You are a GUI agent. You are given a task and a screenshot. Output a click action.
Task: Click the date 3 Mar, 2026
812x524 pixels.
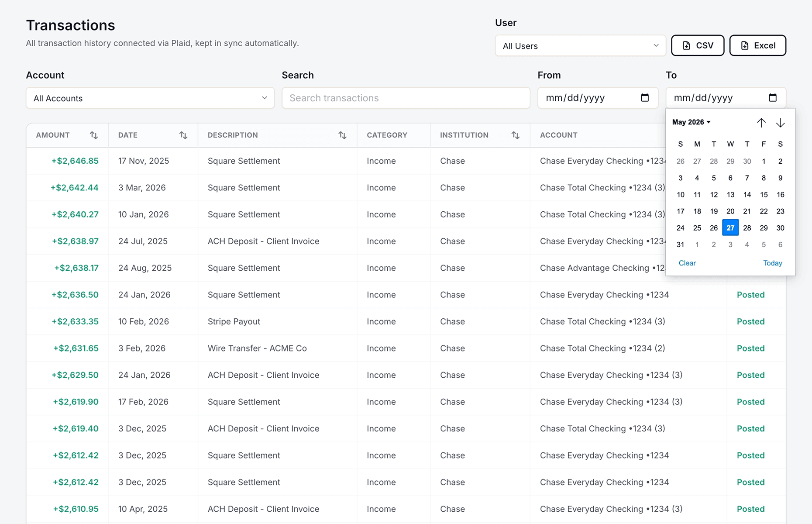click(x=142, y=187)
